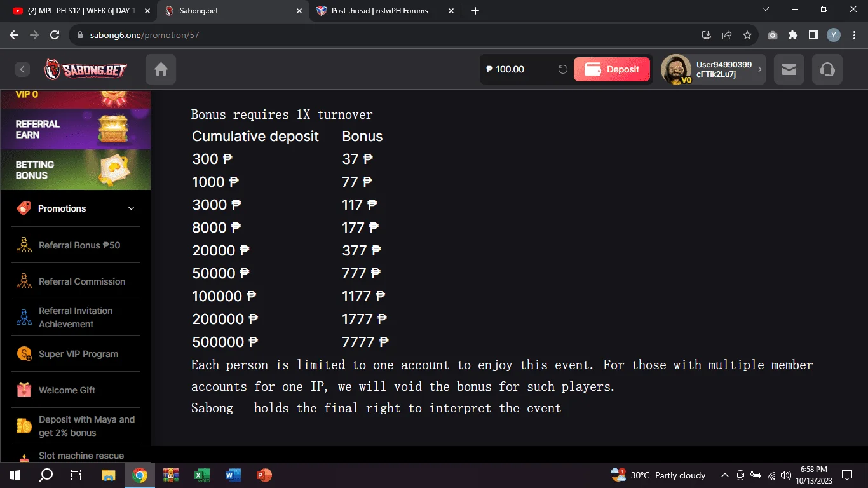Screen dimensions: 868x488
Task: Click the red Deposit button
Action: [612, 69]
